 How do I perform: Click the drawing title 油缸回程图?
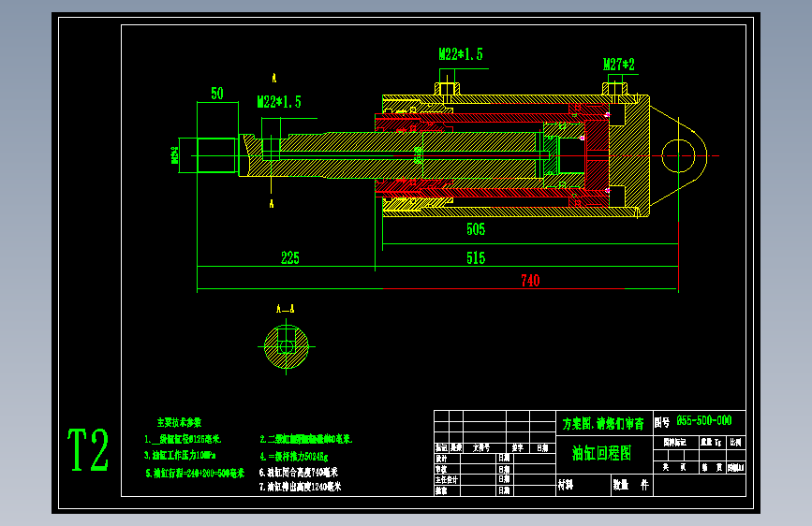602,454
